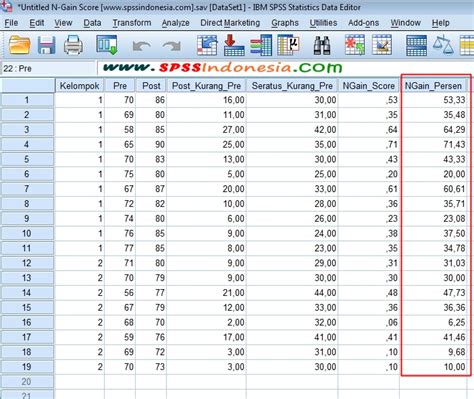Open the Direct Marketing menu
The height and width of the screenshot is (399, 474).
tap(230, 23)
